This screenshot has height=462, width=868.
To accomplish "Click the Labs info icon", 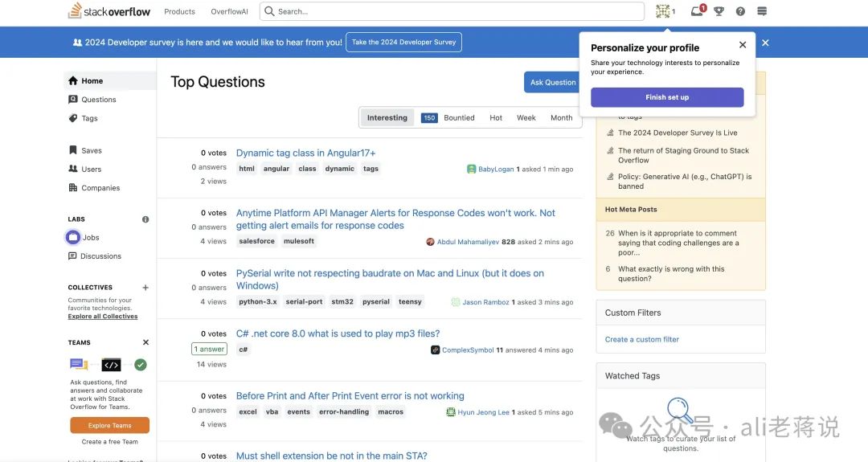I will coord(145,219).
